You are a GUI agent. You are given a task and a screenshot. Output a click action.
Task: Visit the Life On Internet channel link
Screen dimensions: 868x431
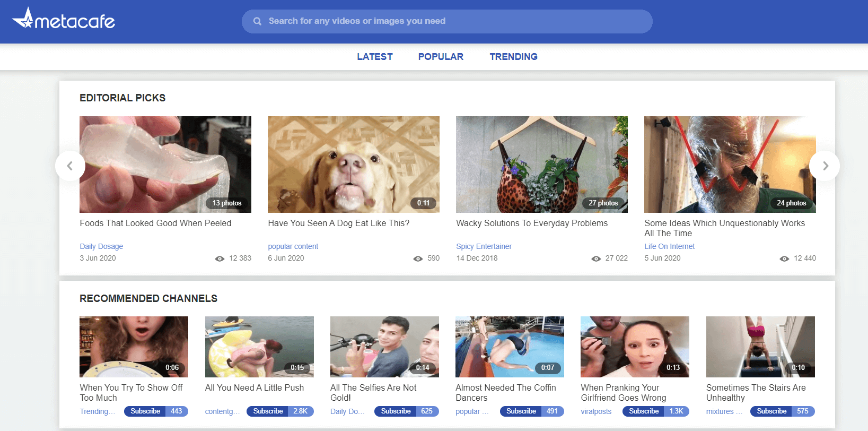669,246
